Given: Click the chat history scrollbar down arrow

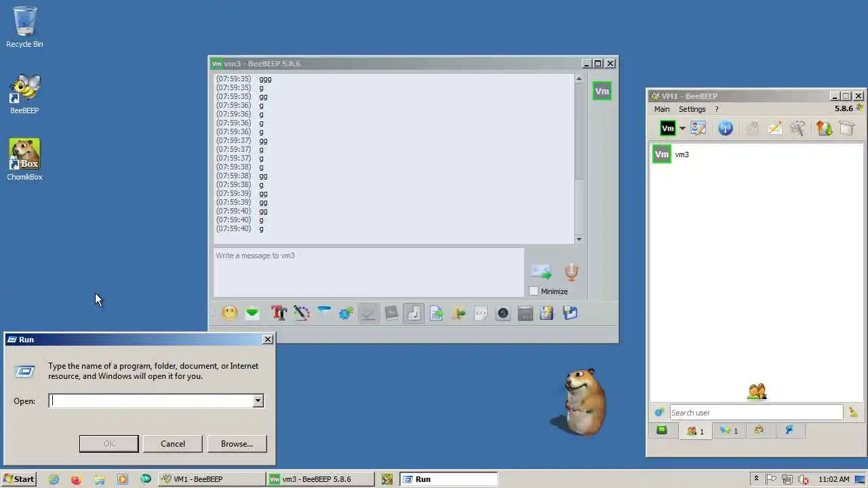Looking at the screenshot, I should [578, 239].
